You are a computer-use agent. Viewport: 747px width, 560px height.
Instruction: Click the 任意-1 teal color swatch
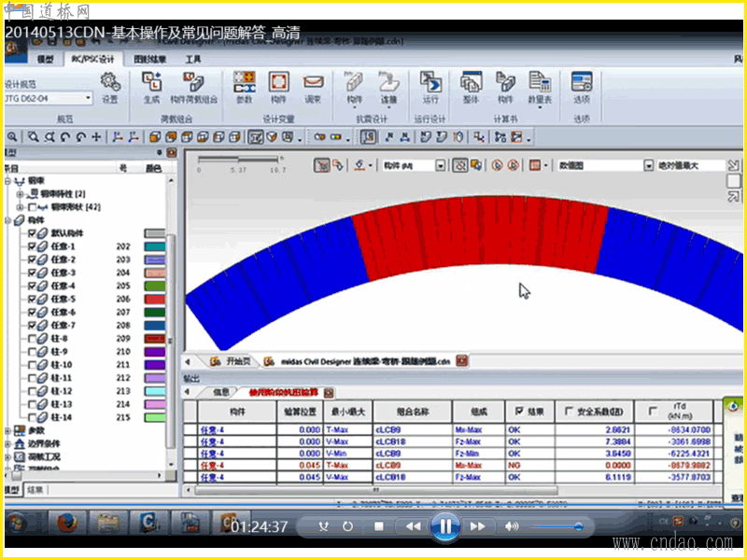(155, 246)
